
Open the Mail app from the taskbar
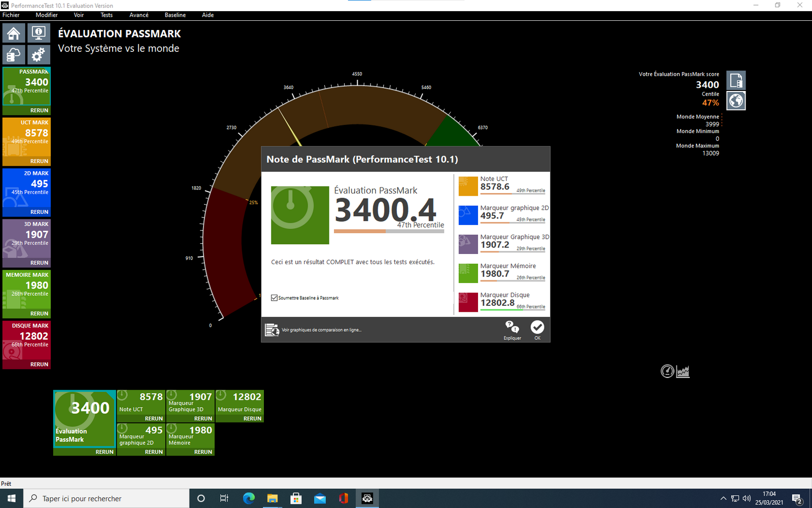pos(320,498)
